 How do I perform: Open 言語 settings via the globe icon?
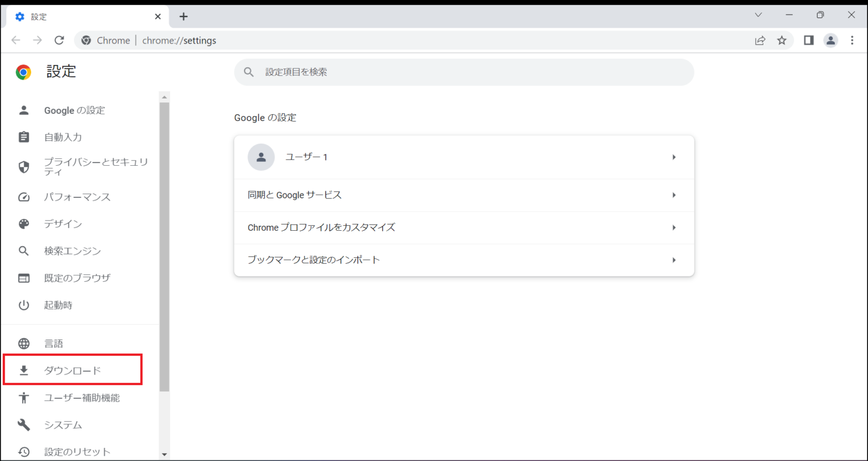[x=24, y=343]
